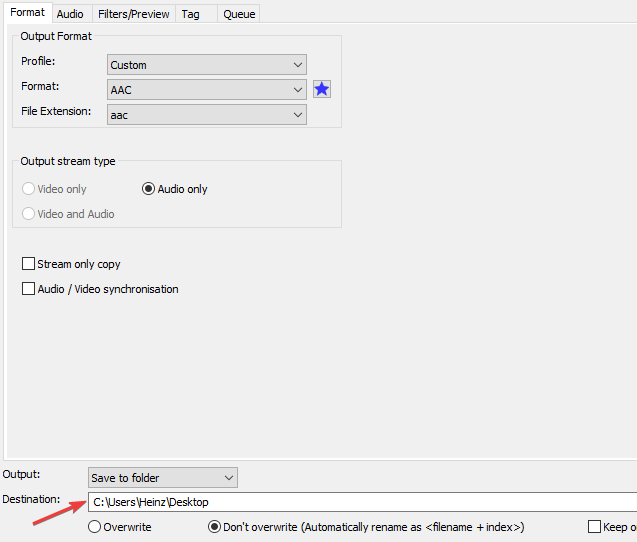Open the Format dropdown showing AAC
Viewport: 637px width, 542px height.
pos(206,90)
